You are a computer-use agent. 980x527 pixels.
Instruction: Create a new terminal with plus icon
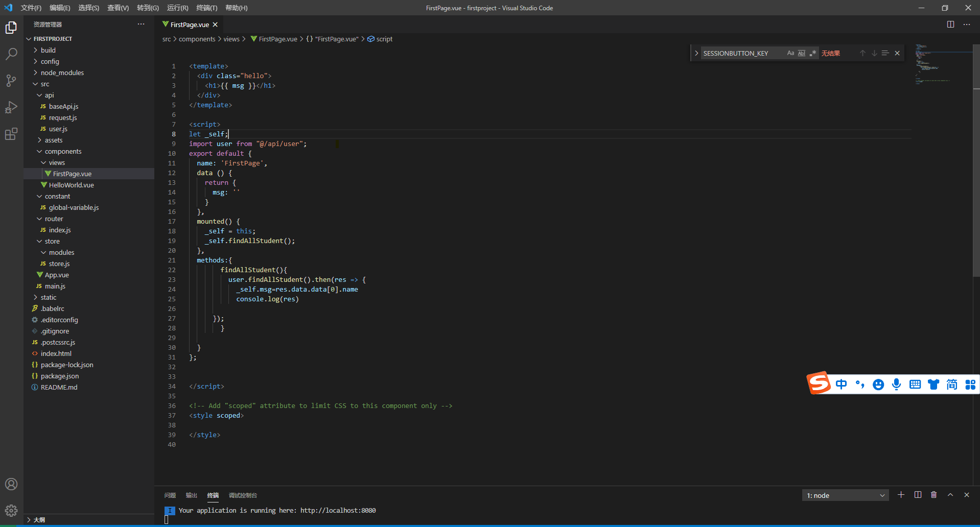(x=901, y=495)
